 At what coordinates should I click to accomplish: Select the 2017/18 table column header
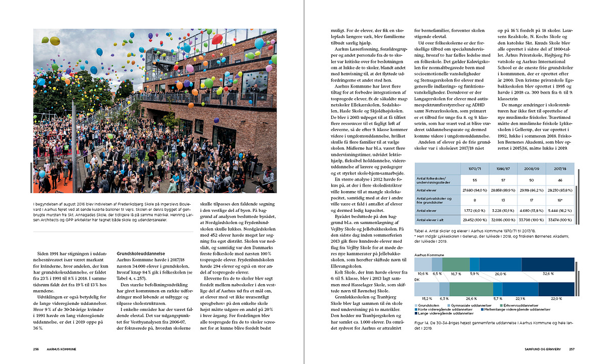coord(559,168)
